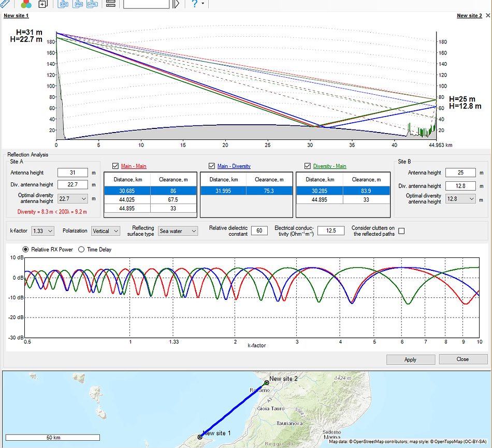The width and height of the screenshot is (492, 448).
Task: Toggle the Main - Diversity checkbox
Action: point(212,166)
